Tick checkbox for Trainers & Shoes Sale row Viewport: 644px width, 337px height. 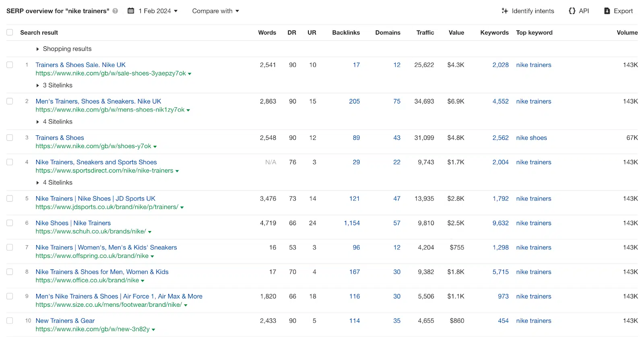(x=10, y=65)
